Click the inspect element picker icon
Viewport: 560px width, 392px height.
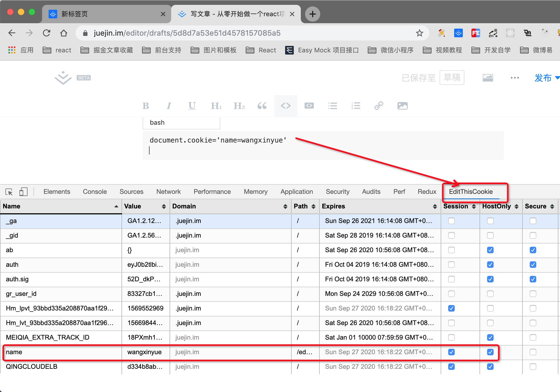9,192
